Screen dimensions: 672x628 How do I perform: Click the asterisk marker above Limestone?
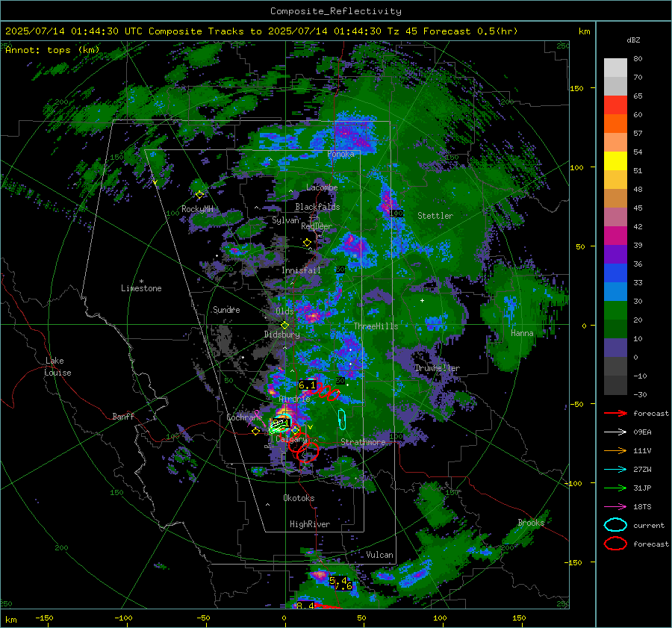pyautogui.click(x=141, y=282)
